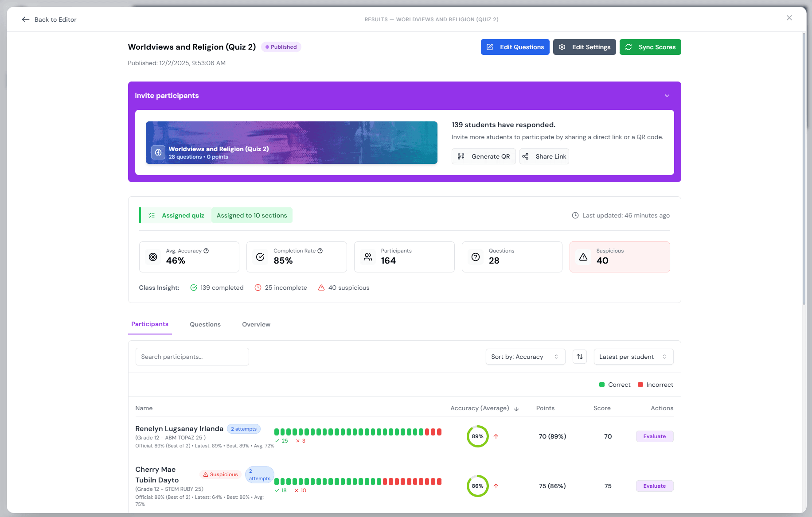Open the Sort by Accuracy dropdown
Image resolution: width=812 pixels, height=517 pixels.
coord(525,357)
